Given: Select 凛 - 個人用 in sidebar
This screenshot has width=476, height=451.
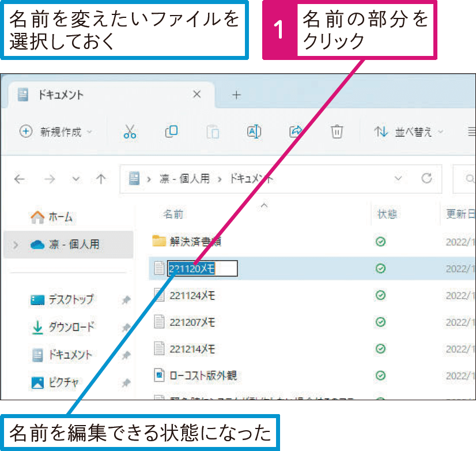Looking at the screenshot, I should (x=69, y=245).
